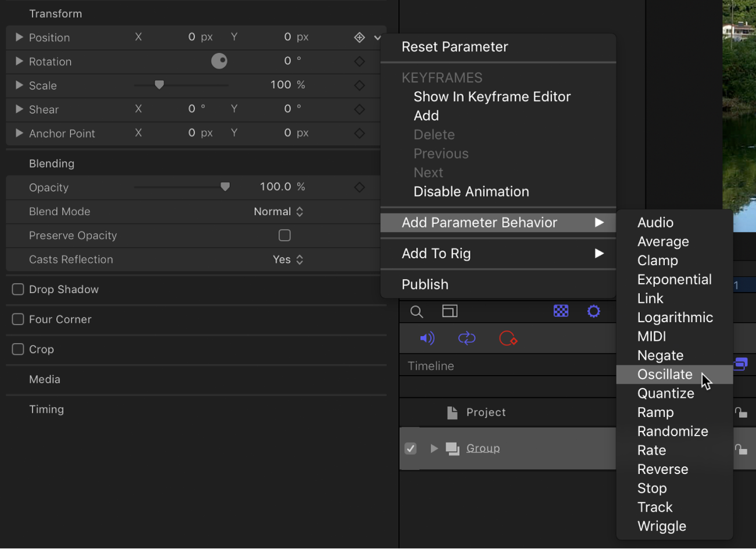Click the blue layers icon beside Timeline
The height and width of the screenshot is (549, 756).
tap(740, 363)
